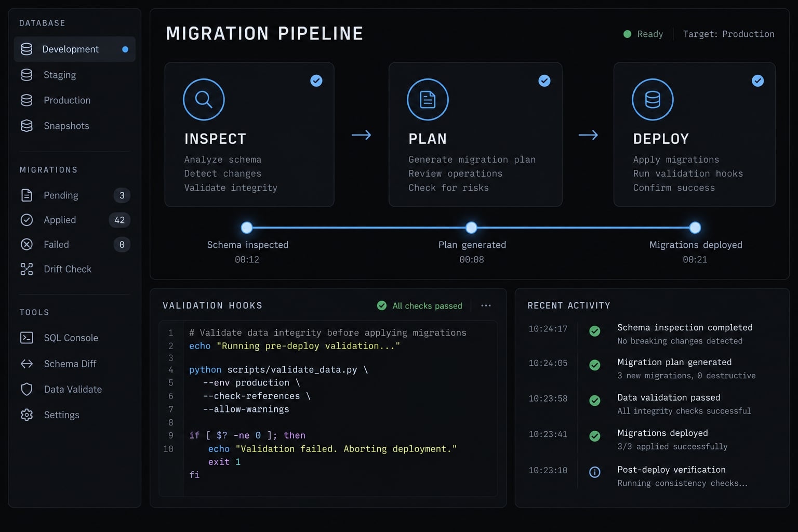The height and width of the screenshot is (532, 798).
Task: Click the Migrations deployed timeline node
Action: 695,227
